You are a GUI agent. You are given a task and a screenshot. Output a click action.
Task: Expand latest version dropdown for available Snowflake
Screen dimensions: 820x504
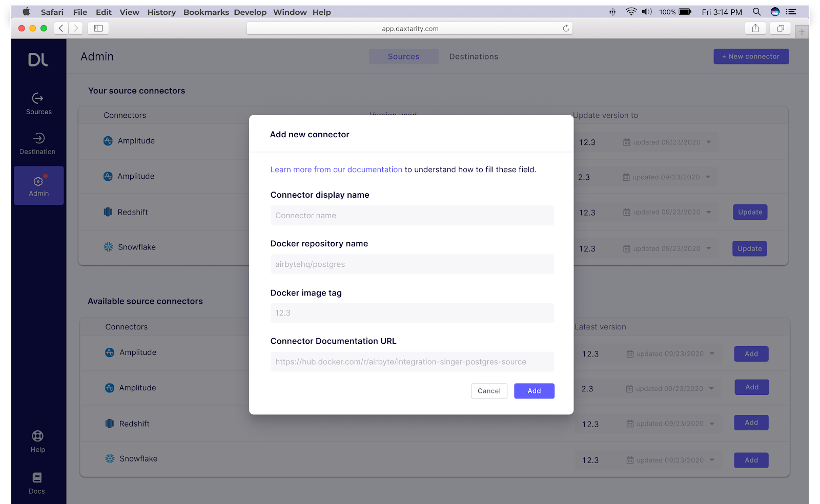[x=712, y=460]
